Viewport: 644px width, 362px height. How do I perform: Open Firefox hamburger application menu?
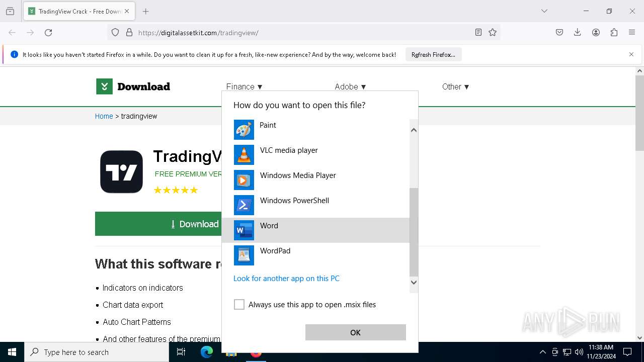click(x=632, y=33)
